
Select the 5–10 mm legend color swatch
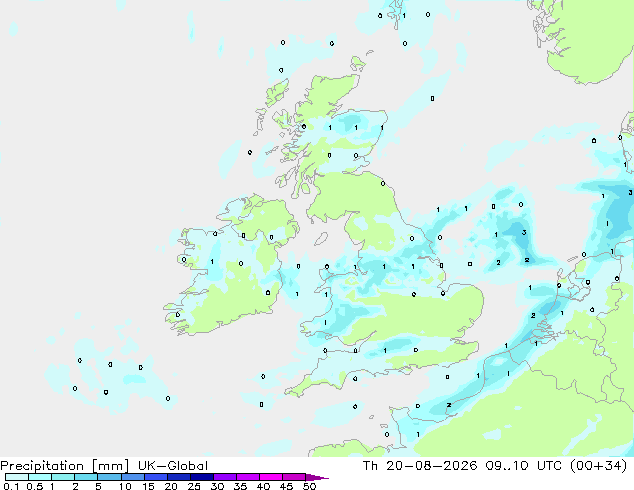click(109, 477)
